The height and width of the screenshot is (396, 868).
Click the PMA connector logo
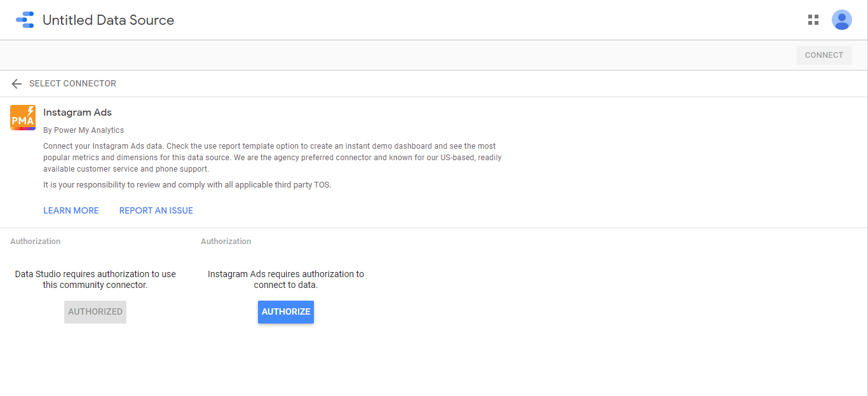point(23,118)
